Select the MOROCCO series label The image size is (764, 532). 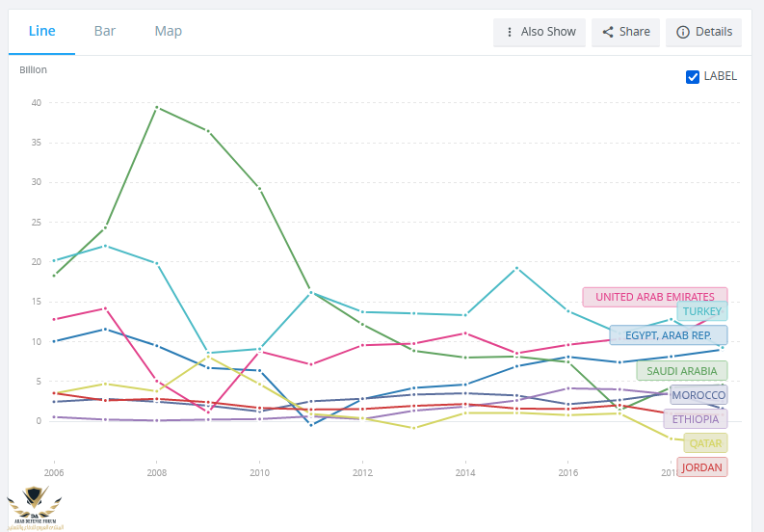698,395
